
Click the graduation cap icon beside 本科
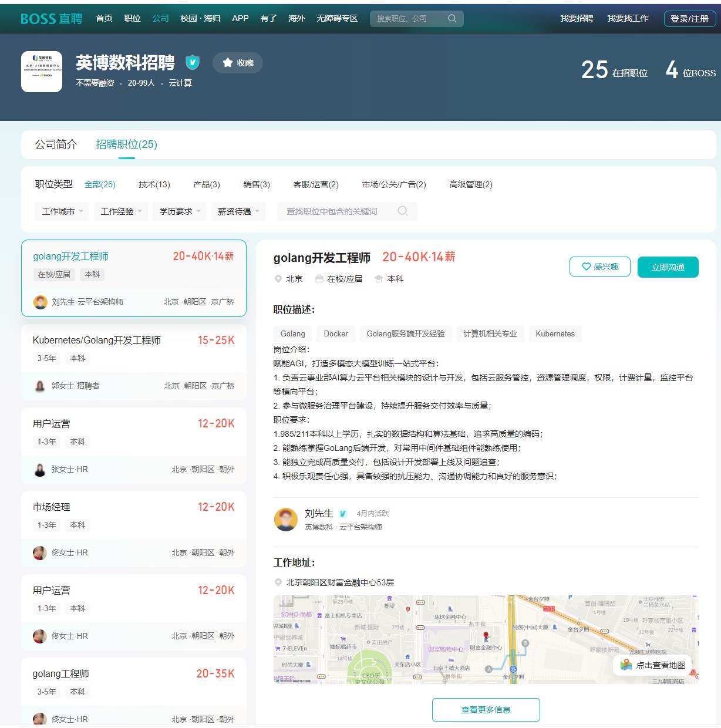point(379,279)
